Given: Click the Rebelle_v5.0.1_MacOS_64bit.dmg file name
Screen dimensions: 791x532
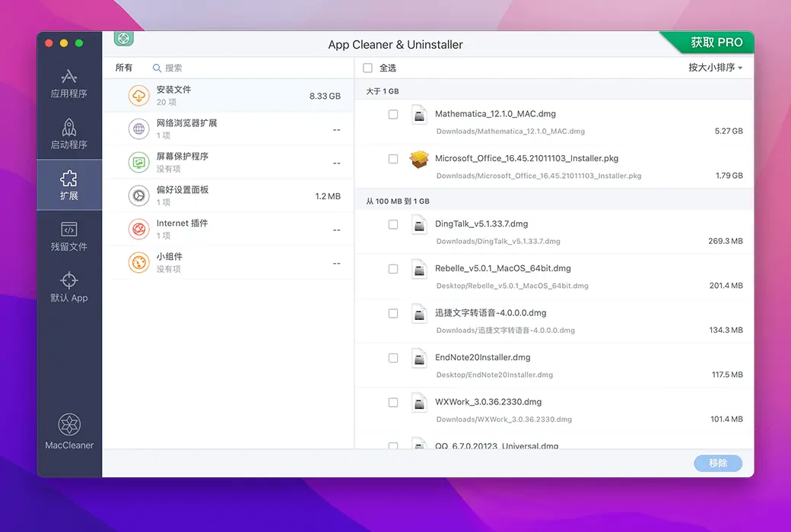Looking at the screenshot, I should [503, 268].
